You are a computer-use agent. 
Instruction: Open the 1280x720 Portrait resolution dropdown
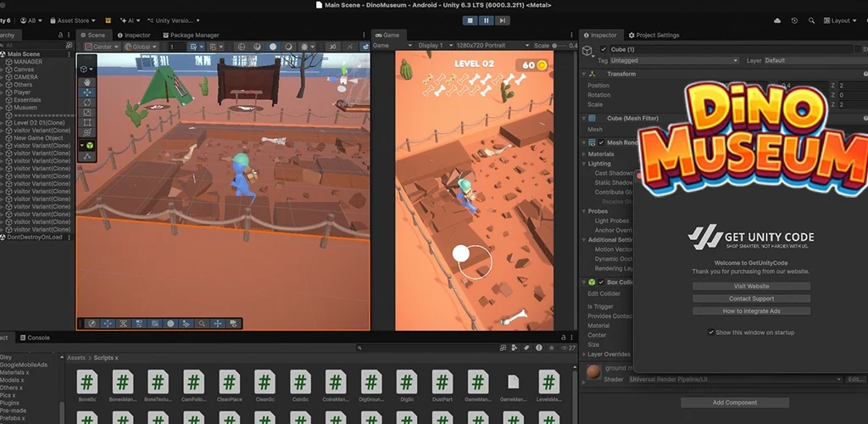(x=491, y=46)
